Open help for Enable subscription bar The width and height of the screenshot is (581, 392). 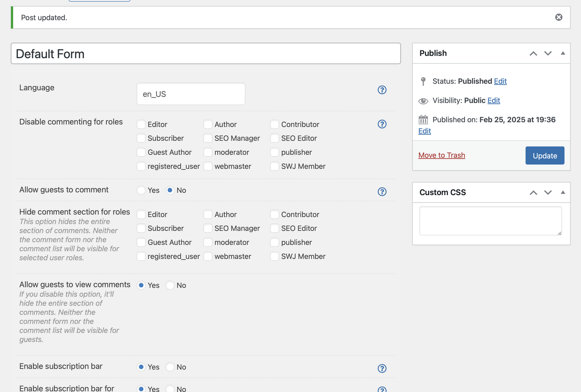[x=382, y=368]
